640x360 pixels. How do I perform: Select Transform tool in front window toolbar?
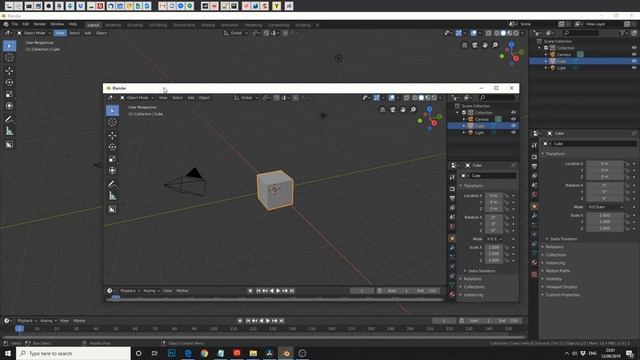[112, 171]
